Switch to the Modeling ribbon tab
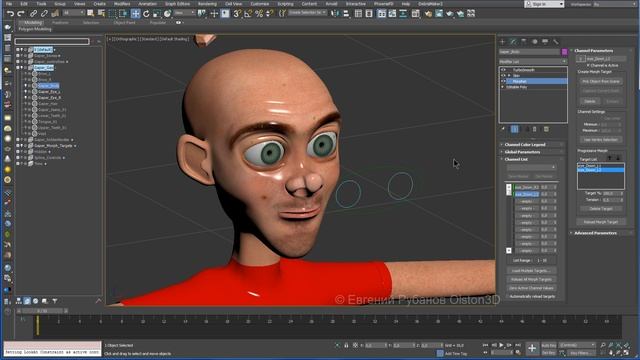This screenshot has height=360, width=640. (x=33, y=22)
